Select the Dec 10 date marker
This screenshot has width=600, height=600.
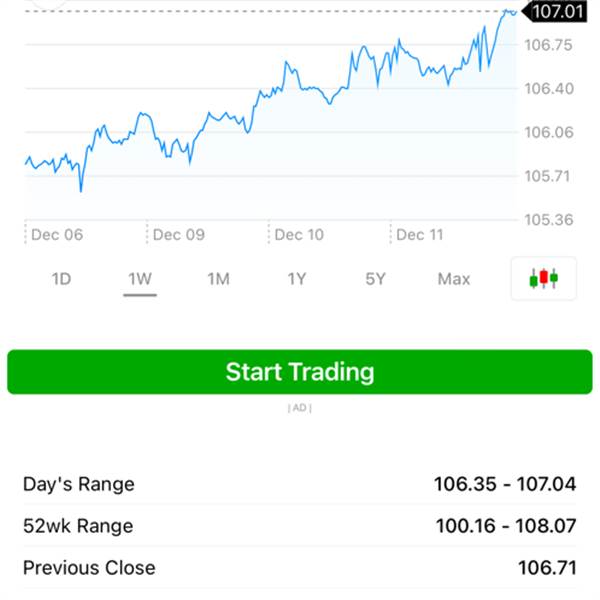coord(299,235)
